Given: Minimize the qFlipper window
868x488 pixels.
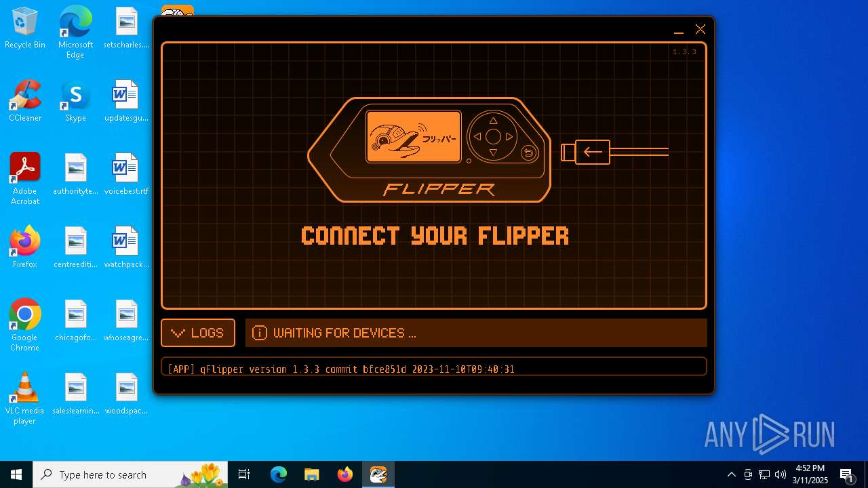Looking at the screenshot, I should (x=679, y=30).
